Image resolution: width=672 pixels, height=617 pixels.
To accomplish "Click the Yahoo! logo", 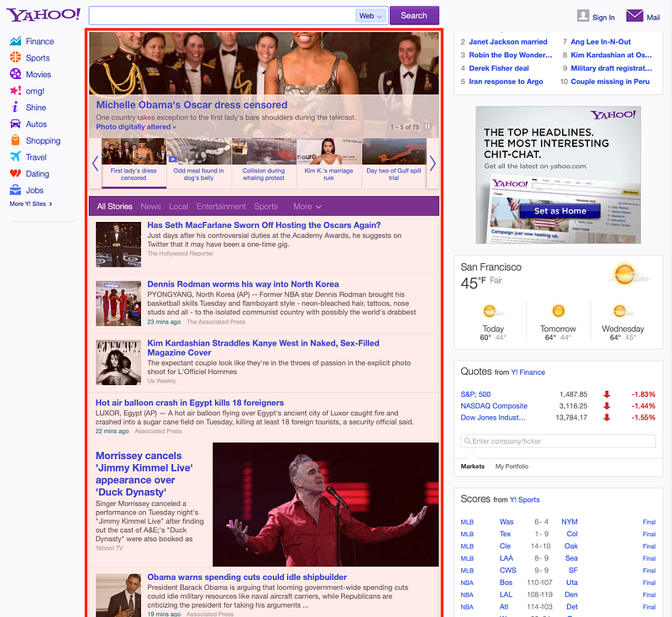I will [44, 14].
